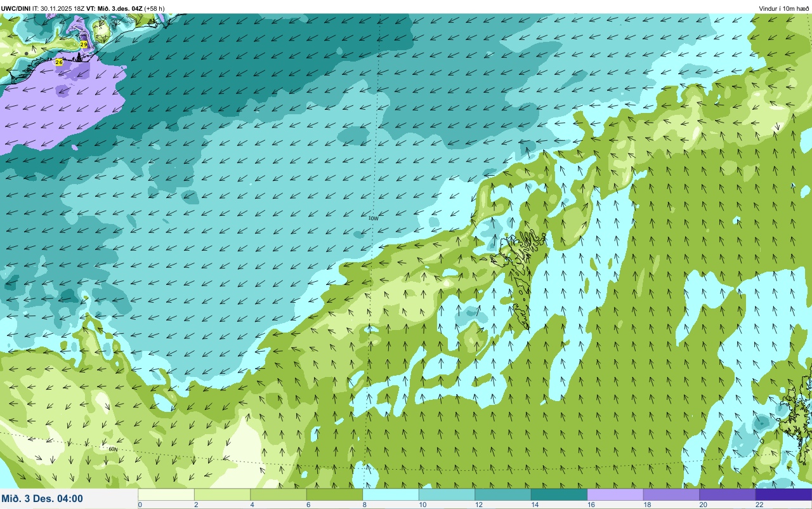
Task: Click the 'Mið. 3 Des. 04:00' time label
Action: 43,499
